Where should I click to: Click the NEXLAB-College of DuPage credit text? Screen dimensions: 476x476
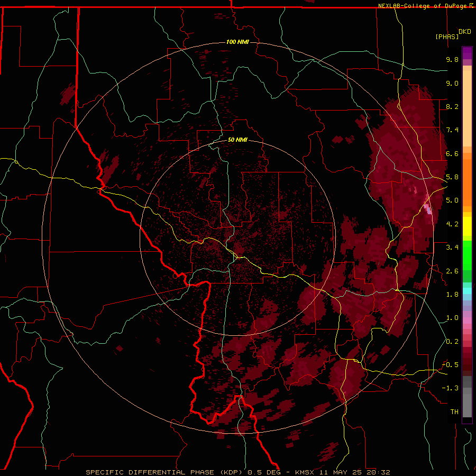tap(423, 6)
